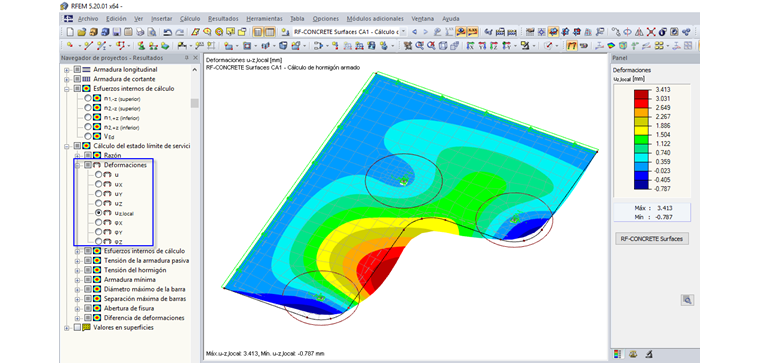The image size is (760, 363).
Task: Toggle the table view icon
Action: coord(269,32)
